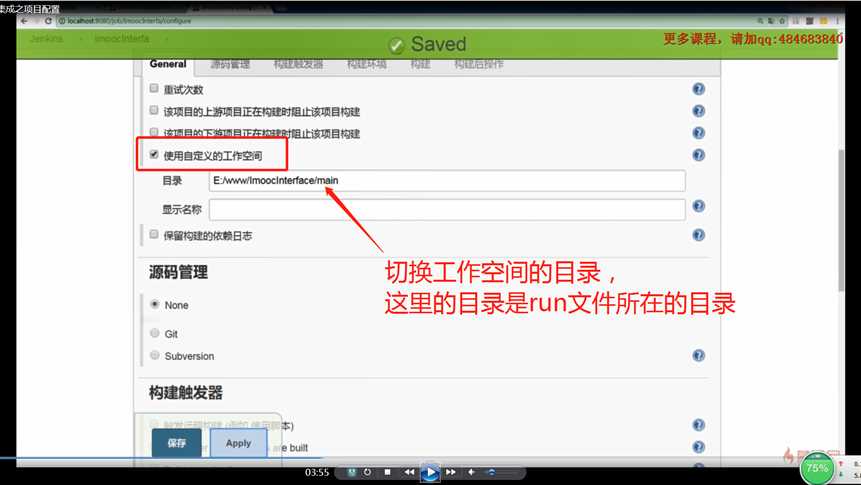Switch to the 构建触发器 tab
861x485 pixels.
pos(298,64)
